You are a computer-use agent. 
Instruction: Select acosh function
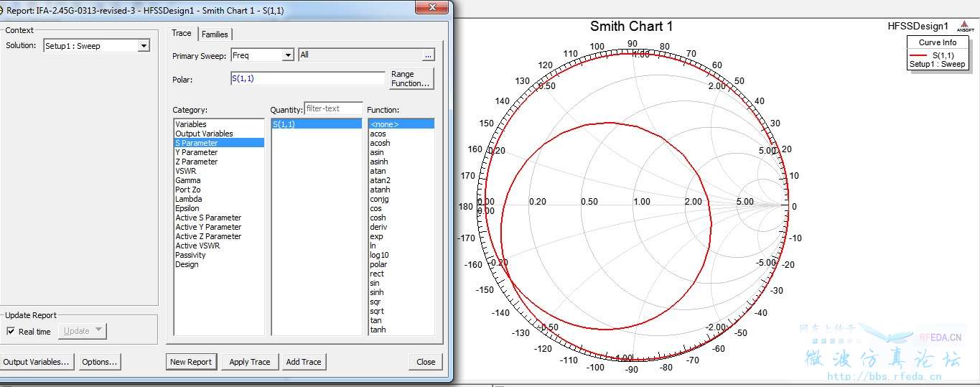(401, 143)
